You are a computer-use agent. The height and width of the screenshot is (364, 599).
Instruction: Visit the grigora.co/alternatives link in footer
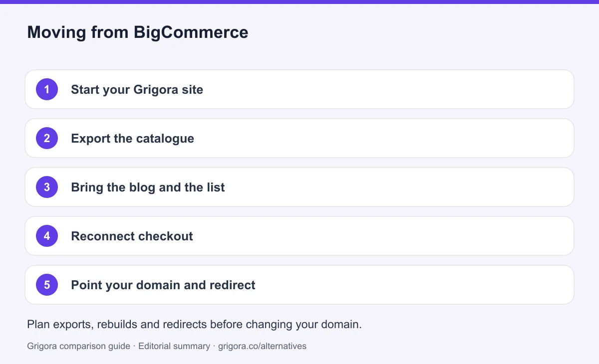[x=263, y=346]
